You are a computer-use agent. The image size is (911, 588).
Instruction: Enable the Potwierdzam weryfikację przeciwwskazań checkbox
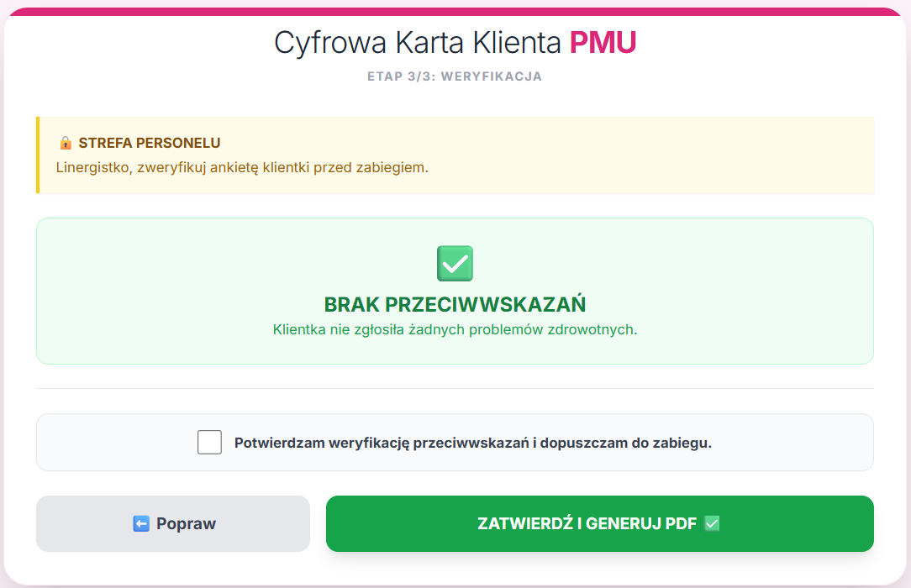[209, 441]
